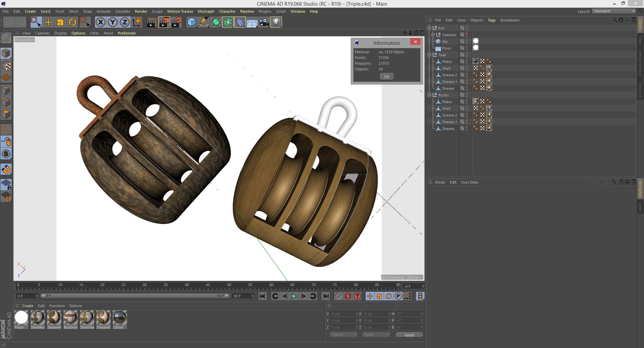Play the animation forwards
Screen dimensions: 644x348
pyautogui.click(x=294, y=296)
